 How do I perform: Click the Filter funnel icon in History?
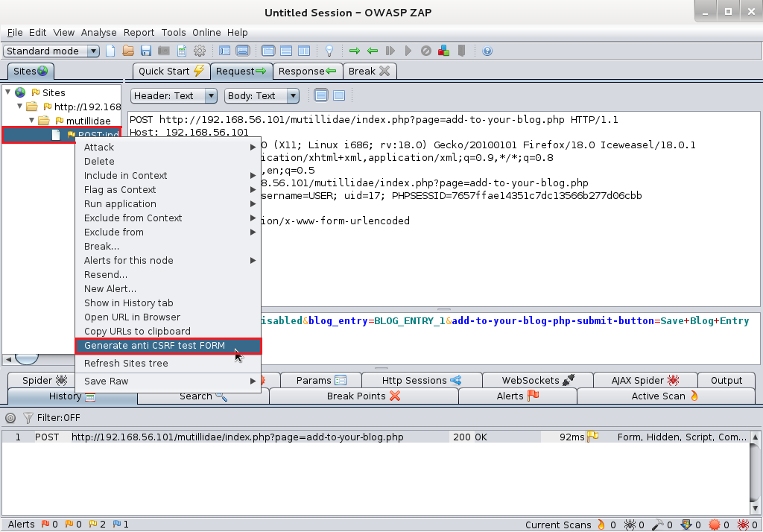pos(28,418)
